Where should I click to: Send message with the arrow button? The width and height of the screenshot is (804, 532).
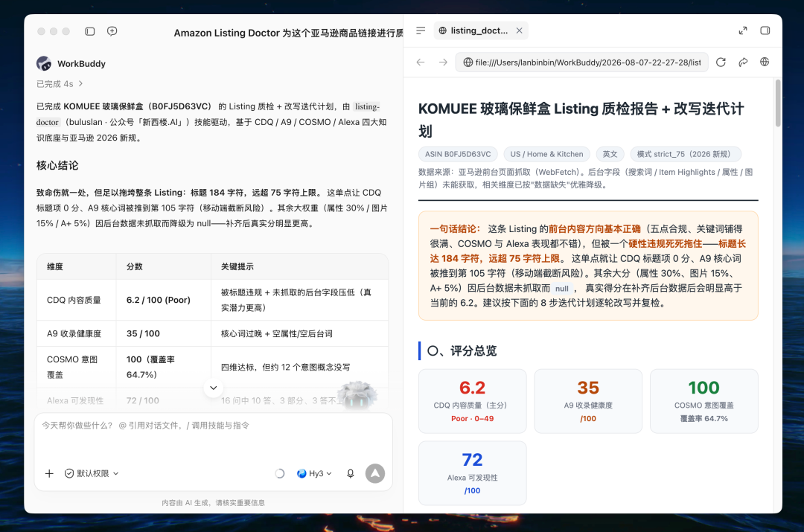pyautogui.click(x=374, y=473)
